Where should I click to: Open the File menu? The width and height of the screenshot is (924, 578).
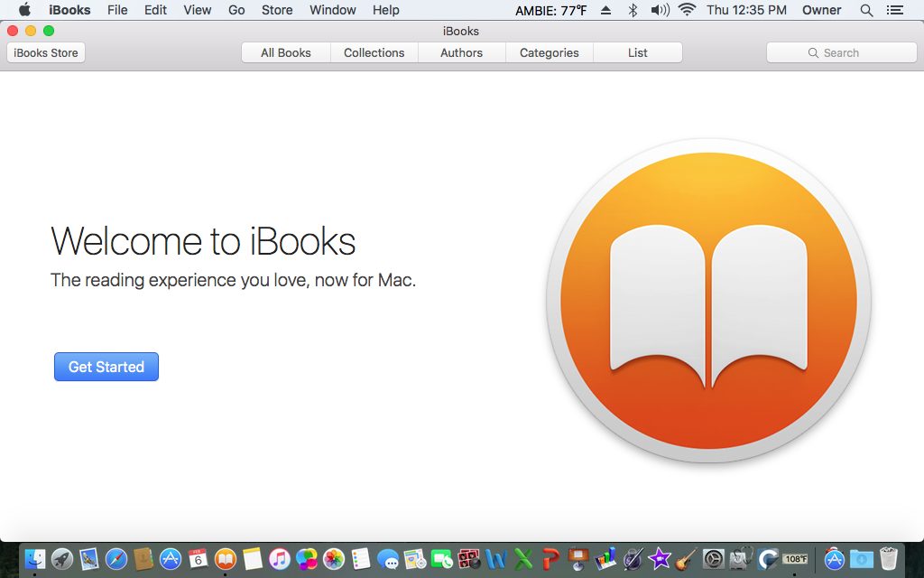tap(117, 10)
